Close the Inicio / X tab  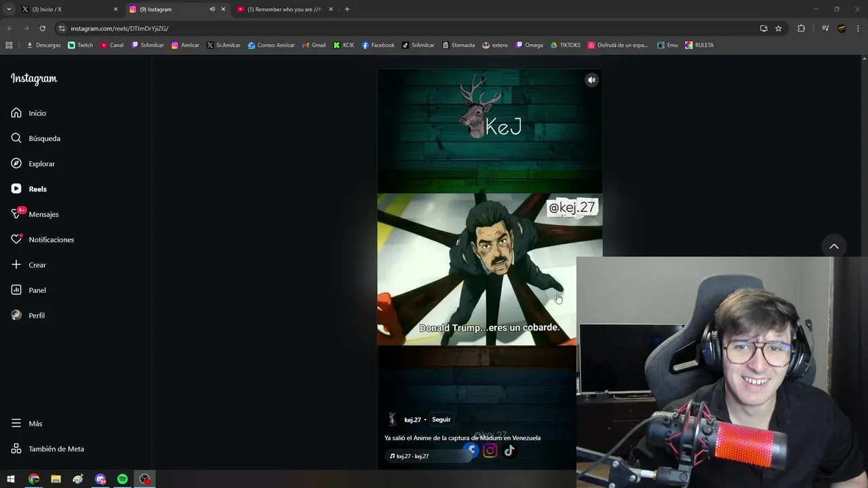[115, 9]
